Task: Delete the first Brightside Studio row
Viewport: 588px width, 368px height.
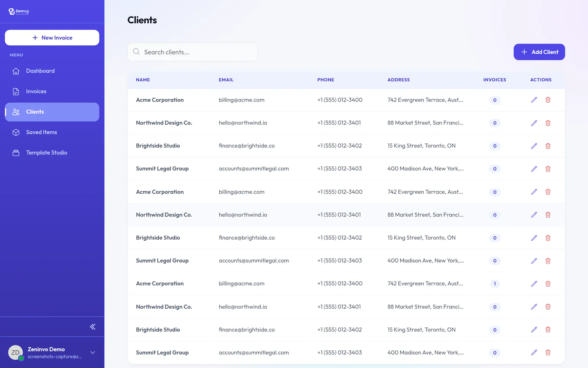Action: 548,146
